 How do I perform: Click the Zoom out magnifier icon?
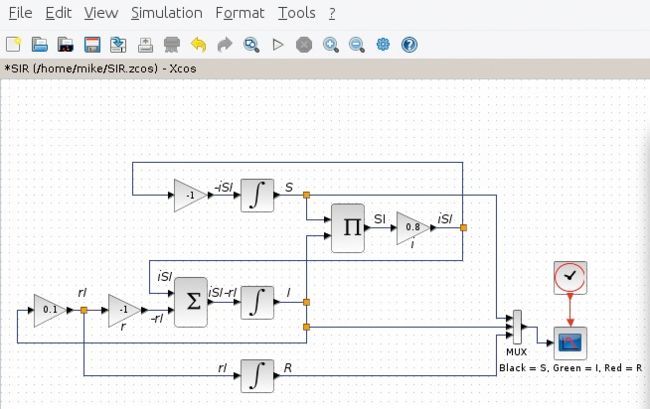356,44
